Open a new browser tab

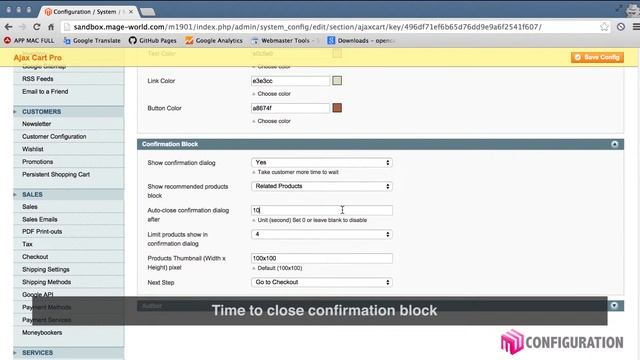pos(147,12)
